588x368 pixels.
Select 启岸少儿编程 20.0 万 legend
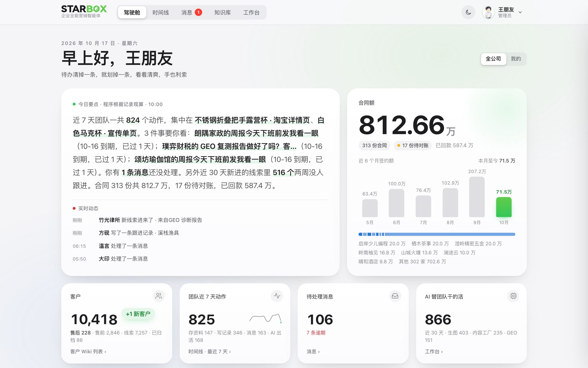(382, 244)
